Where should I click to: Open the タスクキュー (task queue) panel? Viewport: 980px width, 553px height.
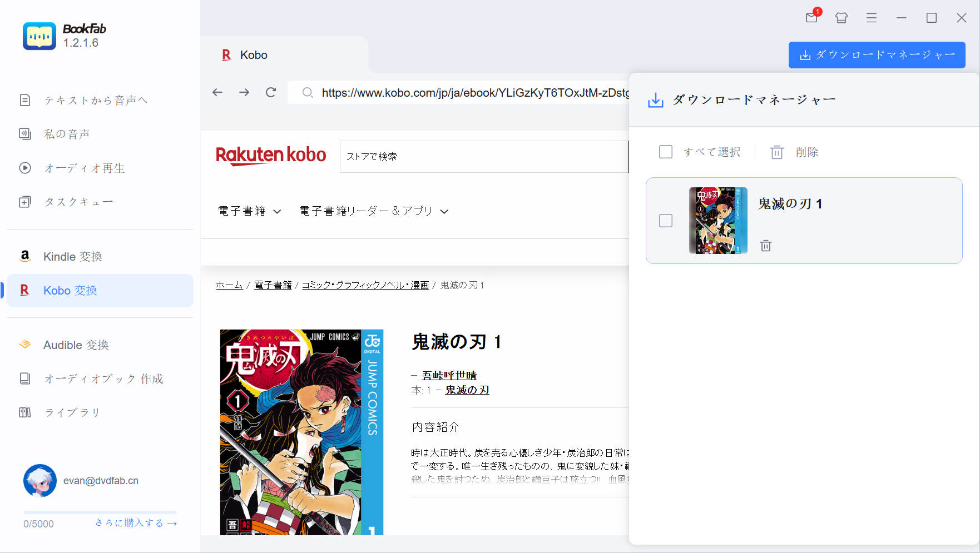[78, 202]
